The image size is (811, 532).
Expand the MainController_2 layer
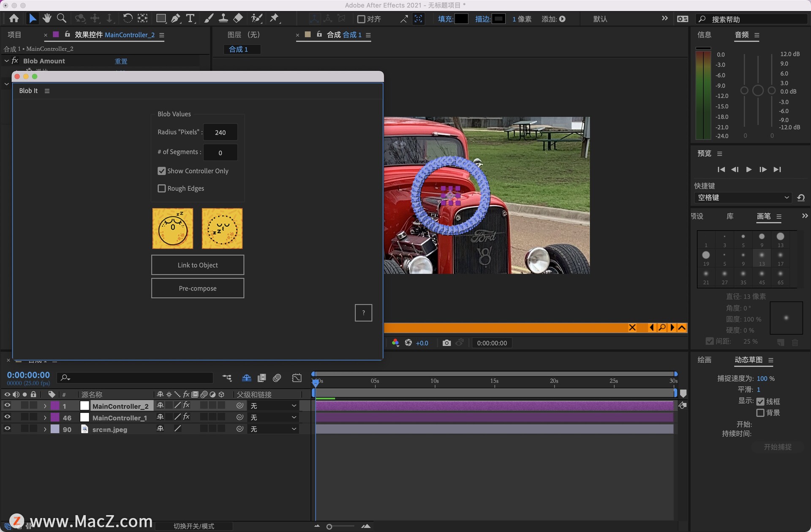click(x=45, y=406)
